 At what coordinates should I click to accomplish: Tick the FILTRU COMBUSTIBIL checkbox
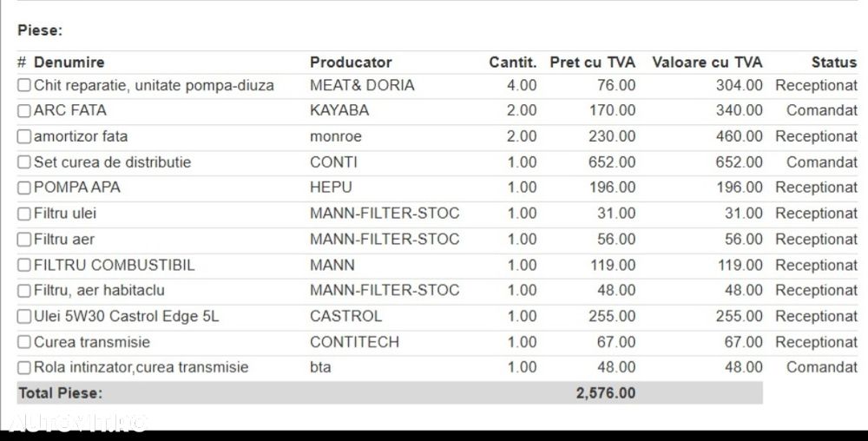24,266
